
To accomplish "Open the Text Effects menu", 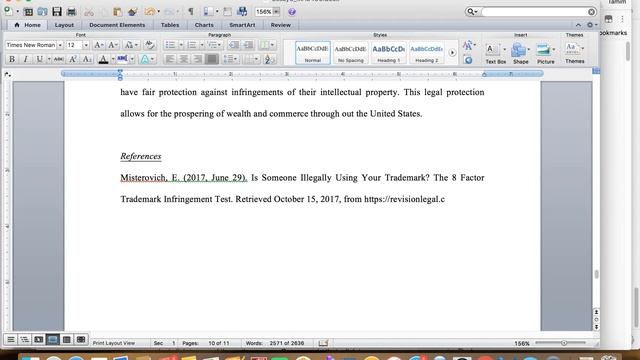I will [x=147, y=59].
